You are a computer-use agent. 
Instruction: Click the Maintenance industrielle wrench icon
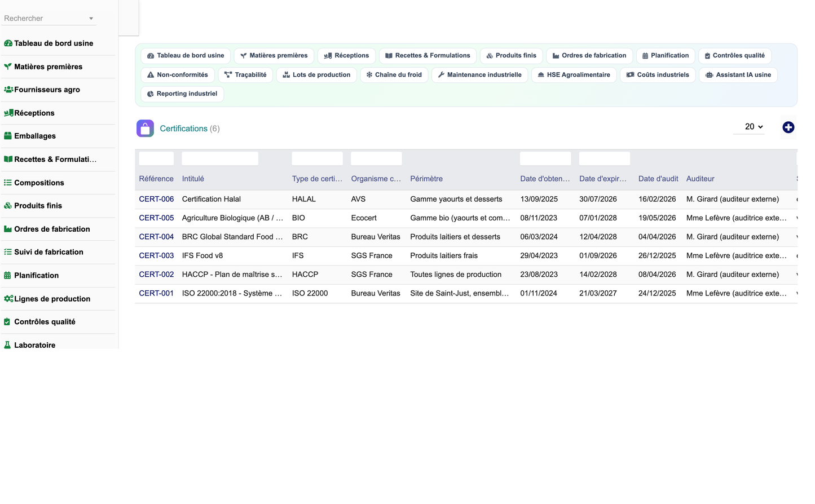441,75
